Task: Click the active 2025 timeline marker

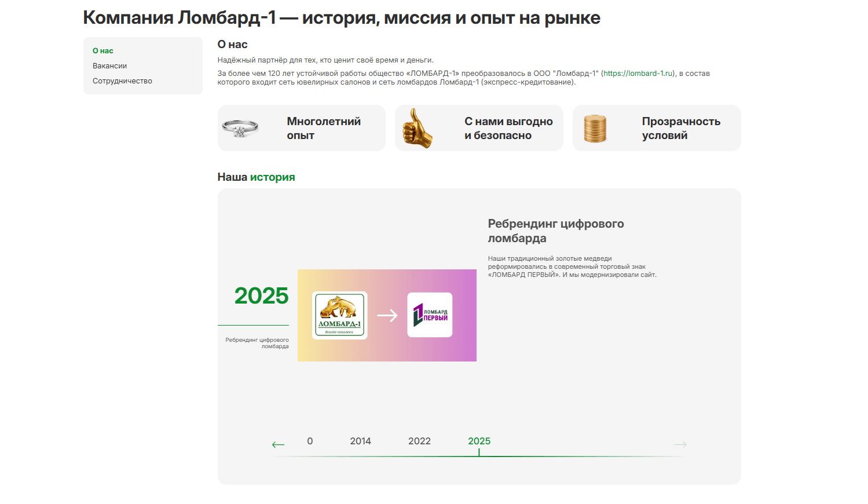Action: [479, 441]
